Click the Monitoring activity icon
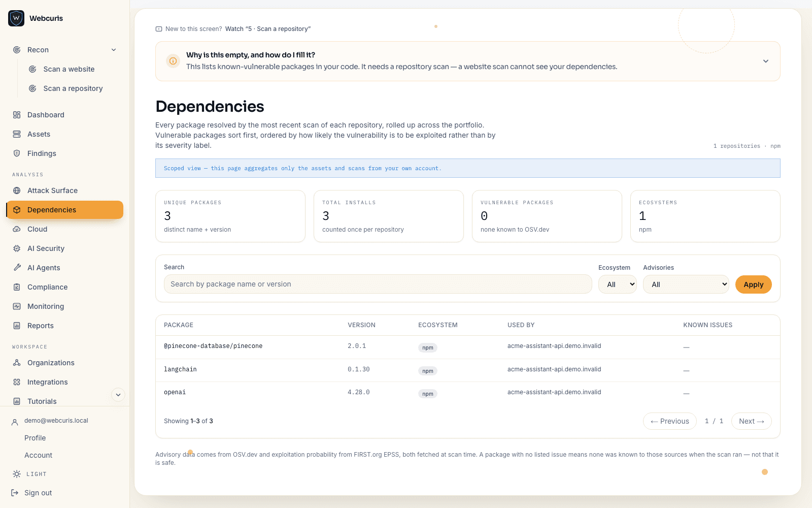 coord(17,306)
